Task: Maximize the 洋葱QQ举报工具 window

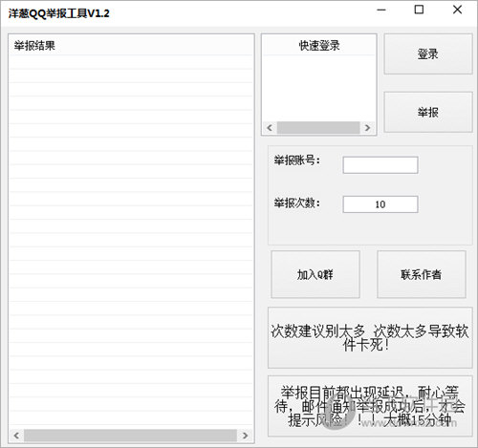Action: click(419, 10)
